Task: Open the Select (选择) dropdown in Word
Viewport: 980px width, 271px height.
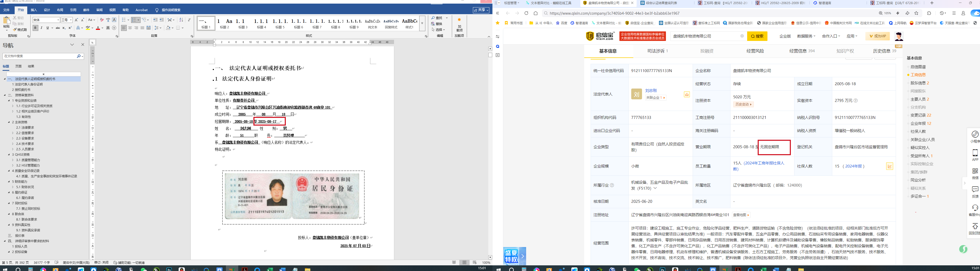Action: tap(439, 29)
